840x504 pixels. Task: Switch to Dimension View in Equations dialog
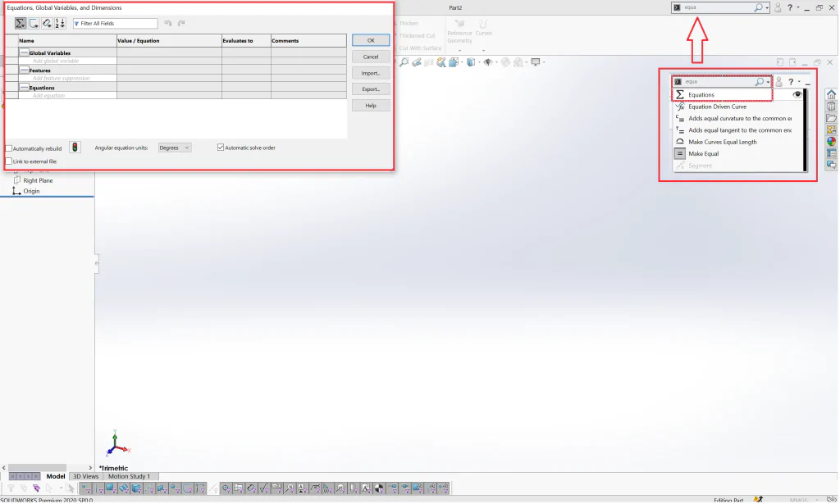point(47,23)
